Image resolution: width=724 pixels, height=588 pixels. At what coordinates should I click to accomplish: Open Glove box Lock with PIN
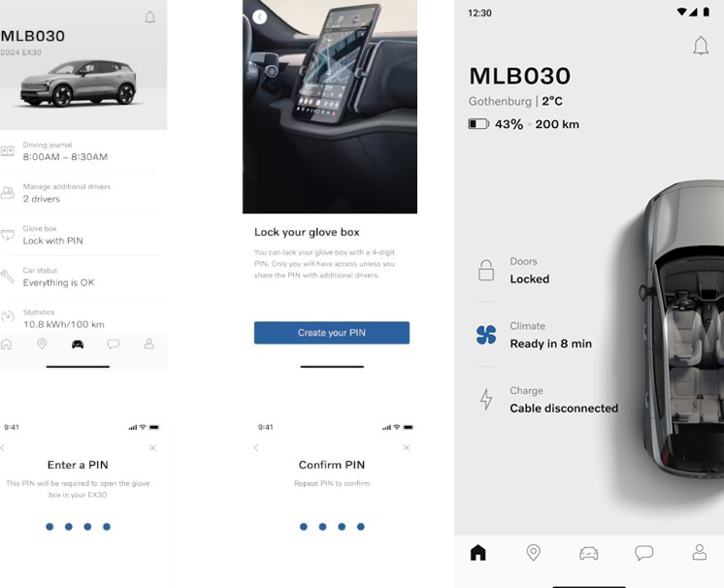pyautogui.click(x=81, y=235)
